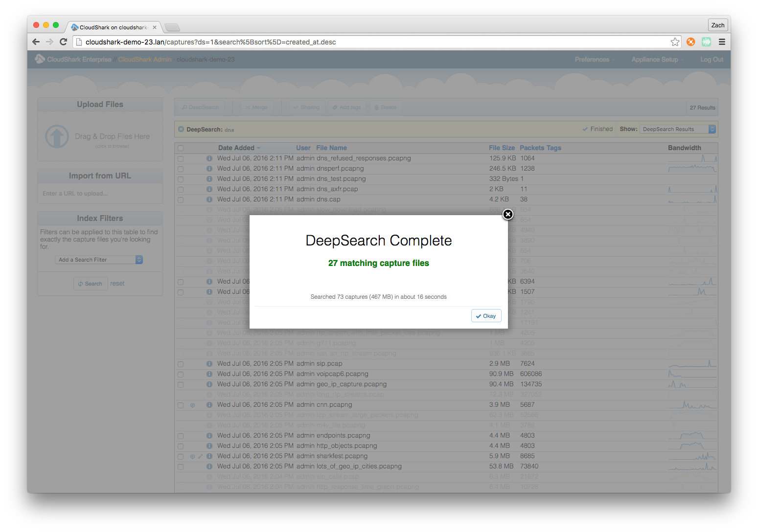Toggle the select-all checkbox in table header

[x=181, y=148]
